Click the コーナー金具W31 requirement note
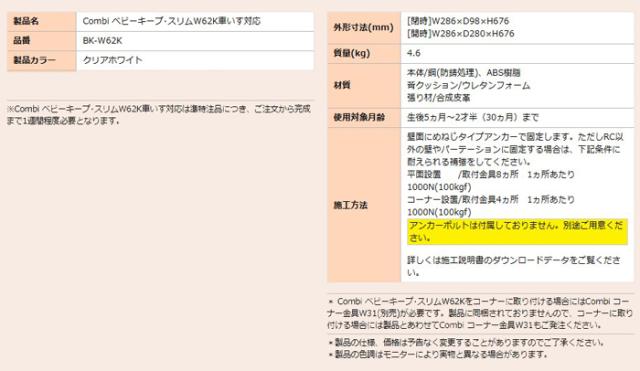This screenshot has height=371, width=640. pyautogui.click(x=480, y=313)
